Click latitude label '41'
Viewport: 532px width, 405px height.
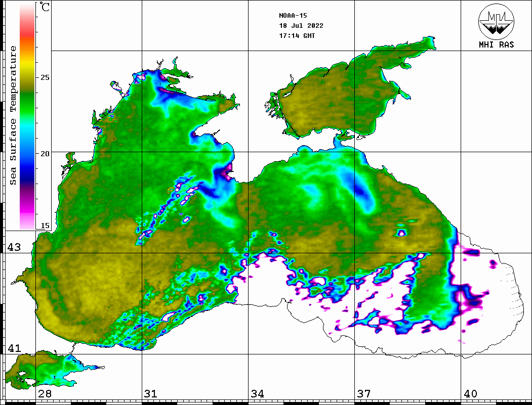[x=14, y=348]
